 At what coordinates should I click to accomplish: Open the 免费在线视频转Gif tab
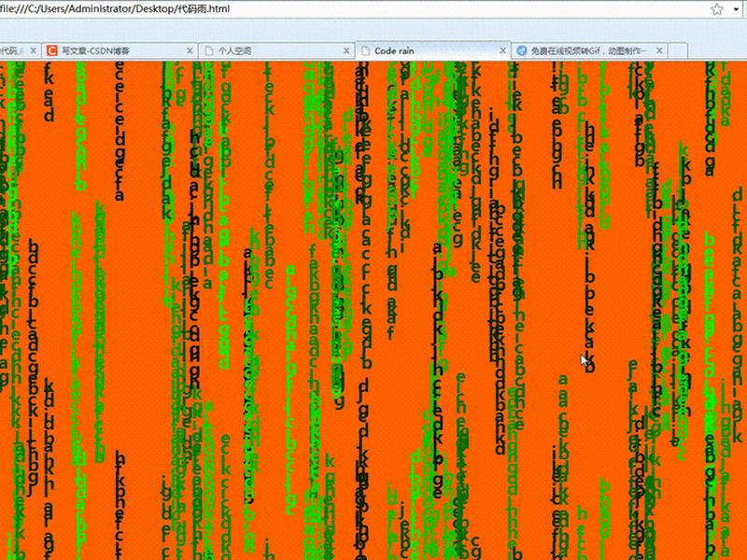point(590,50)
